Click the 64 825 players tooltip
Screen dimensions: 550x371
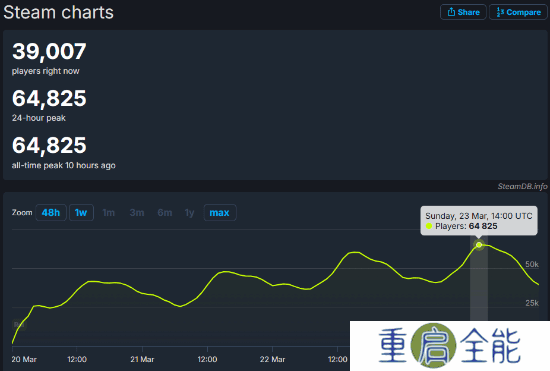479,221
